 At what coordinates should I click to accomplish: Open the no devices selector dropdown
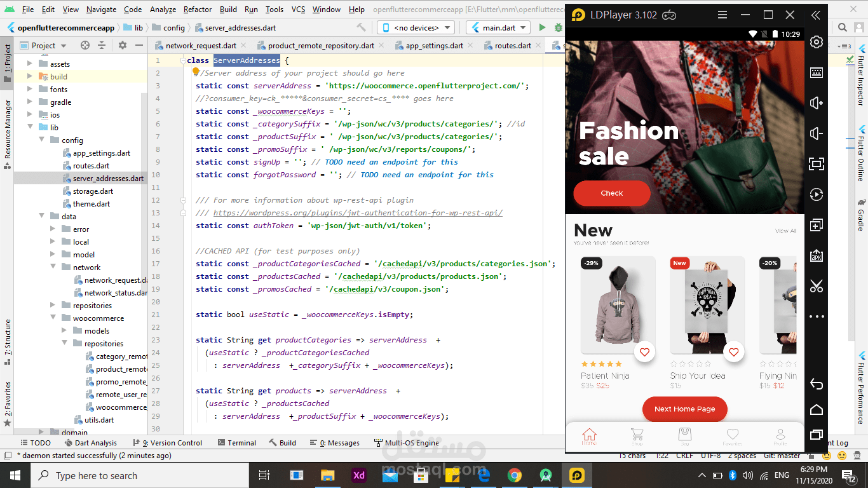pos(416,27)
